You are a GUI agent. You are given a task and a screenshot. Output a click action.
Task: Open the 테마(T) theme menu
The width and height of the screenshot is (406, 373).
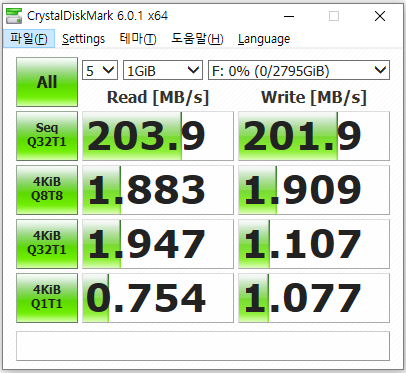click(x=138, y=39)
